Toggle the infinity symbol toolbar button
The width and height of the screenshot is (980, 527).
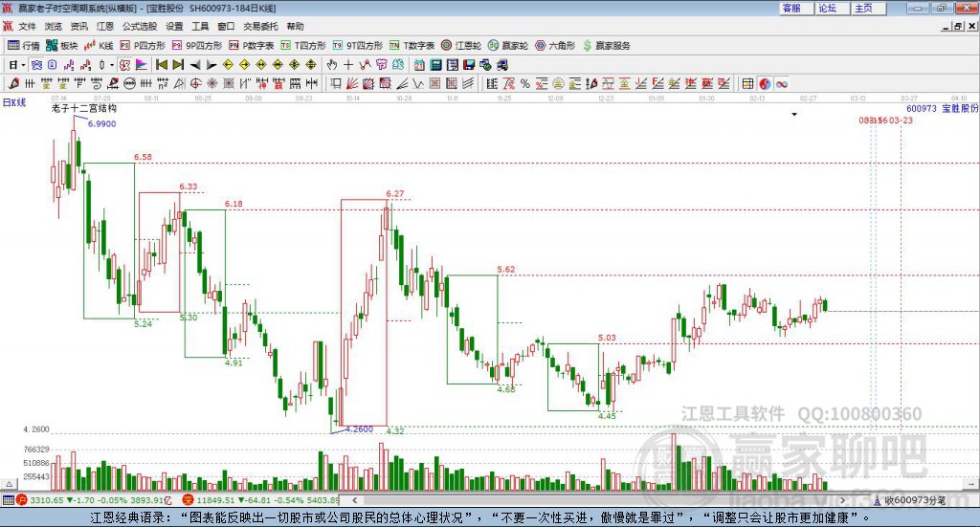[781, 84]
